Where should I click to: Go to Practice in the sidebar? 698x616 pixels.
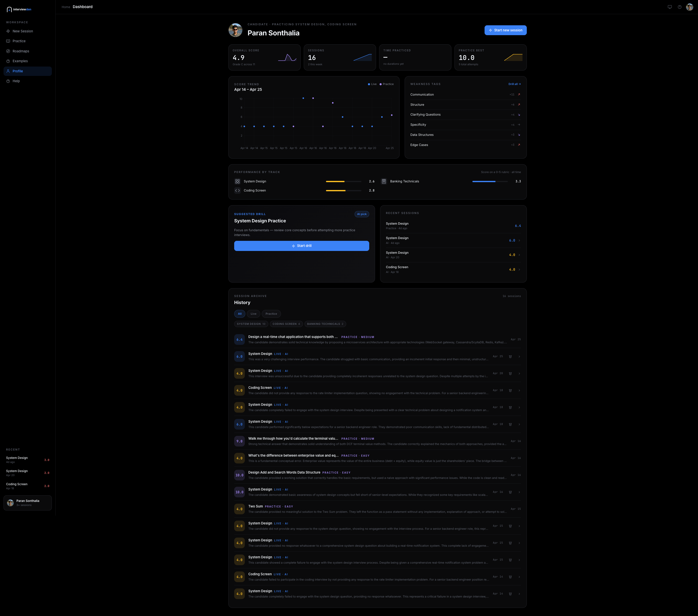click(19, 41)
